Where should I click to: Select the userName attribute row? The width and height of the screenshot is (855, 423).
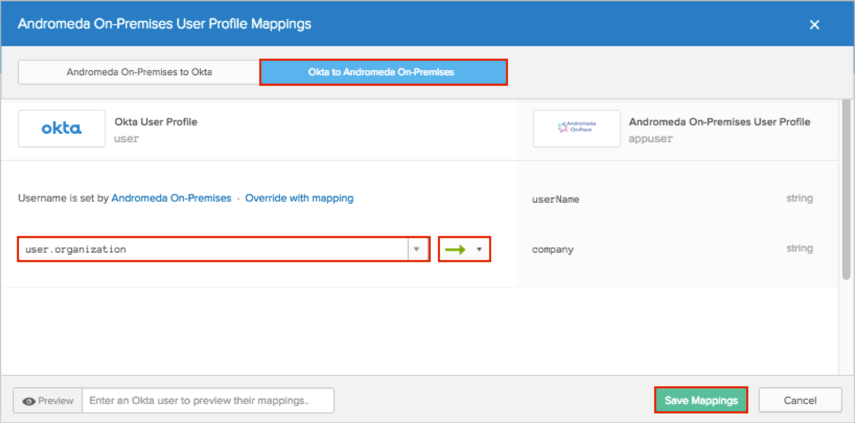(672, 199)
